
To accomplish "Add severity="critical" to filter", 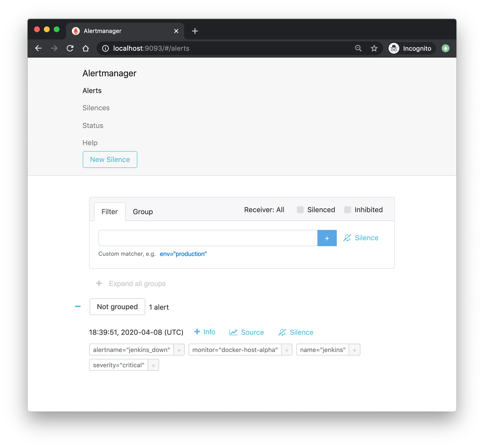I will pyautogui.click(x=154, y=365).
